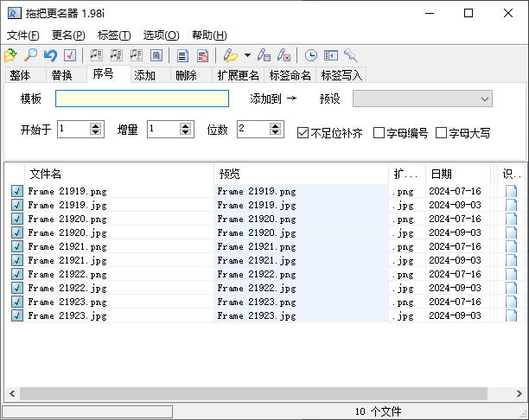Click the pushpin always-on-top icon
This screenshot has width=529, height=420.
click(x=351, y=55)
